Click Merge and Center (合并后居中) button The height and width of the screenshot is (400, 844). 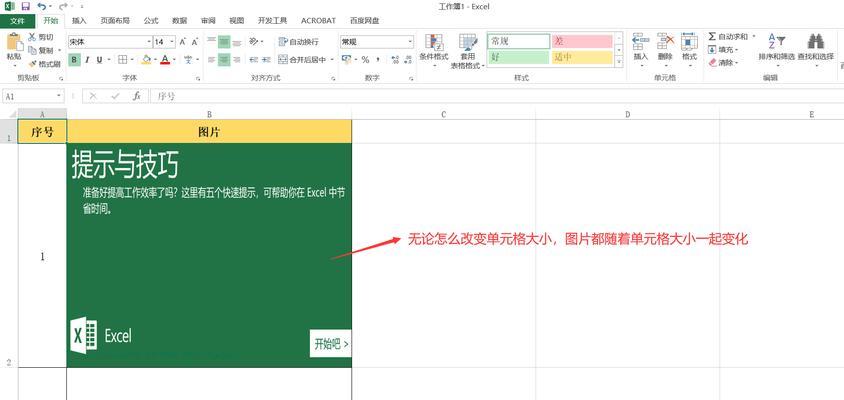(x=303, y=59)
